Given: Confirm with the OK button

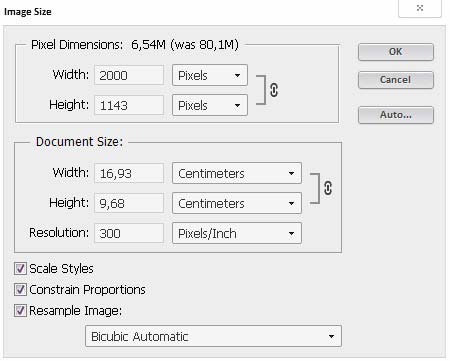Looking at the screenshot, I should [396, 52].
